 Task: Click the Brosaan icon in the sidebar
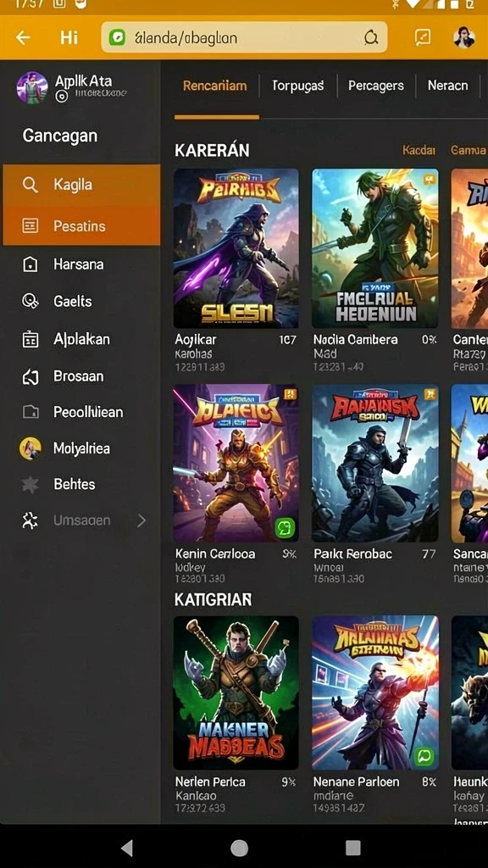point(30,376)
